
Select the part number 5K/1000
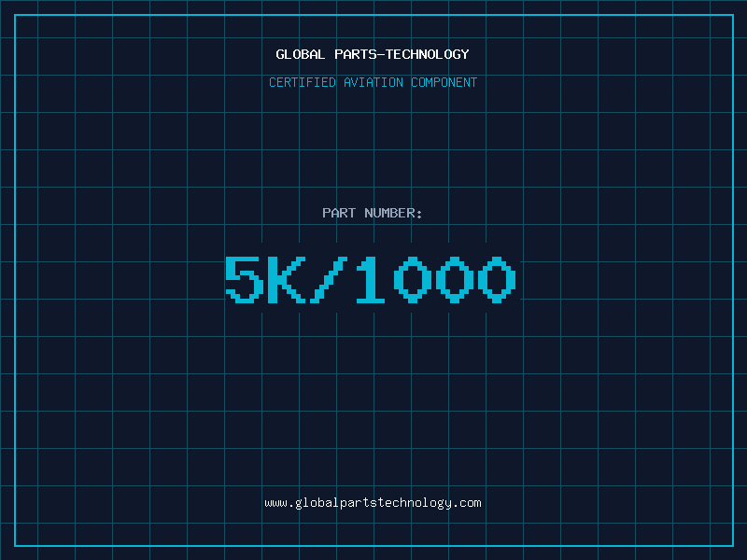pos(371,279)
